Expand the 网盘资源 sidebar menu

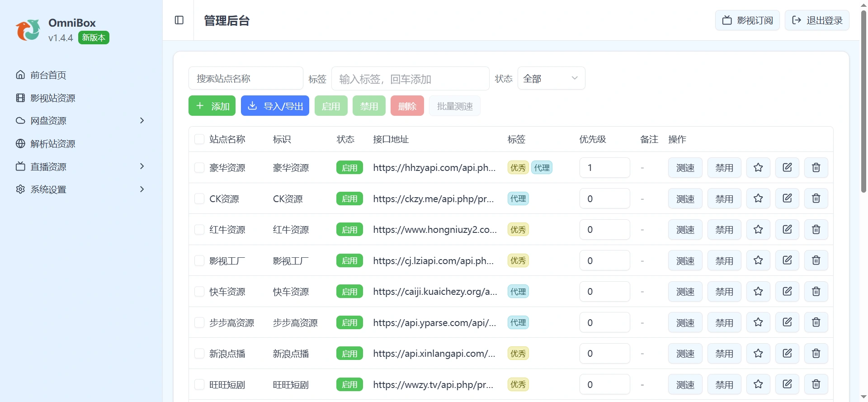(81, 121)
